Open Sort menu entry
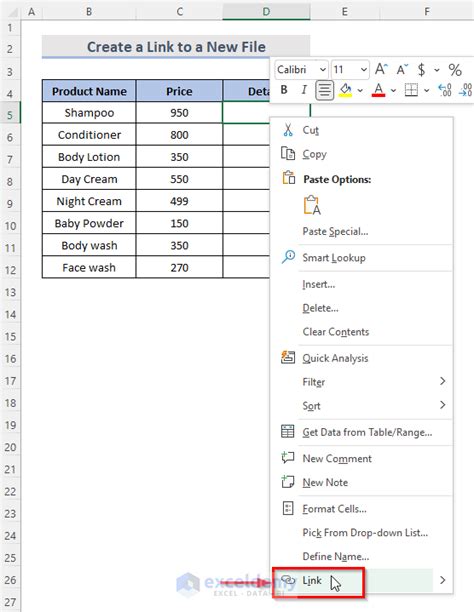 362,405
